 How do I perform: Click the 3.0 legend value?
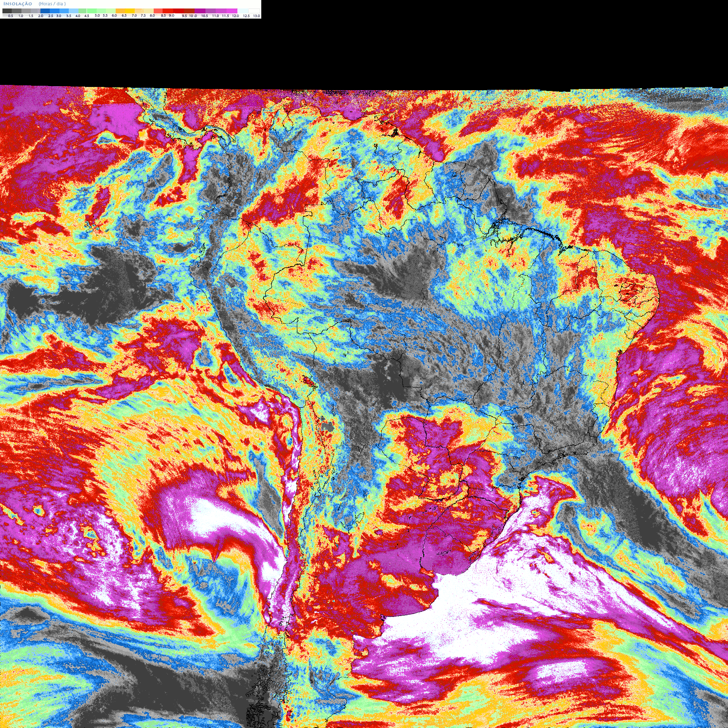(59, 16)
